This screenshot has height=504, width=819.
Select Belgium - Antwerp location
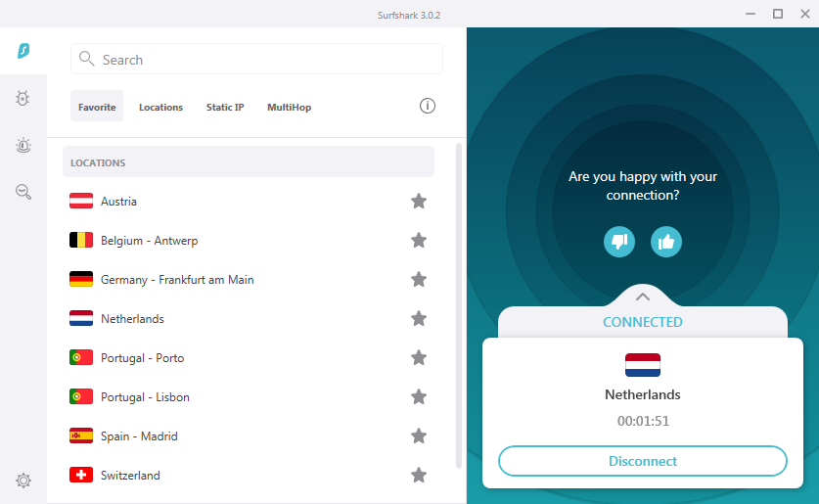pos(249,240)
